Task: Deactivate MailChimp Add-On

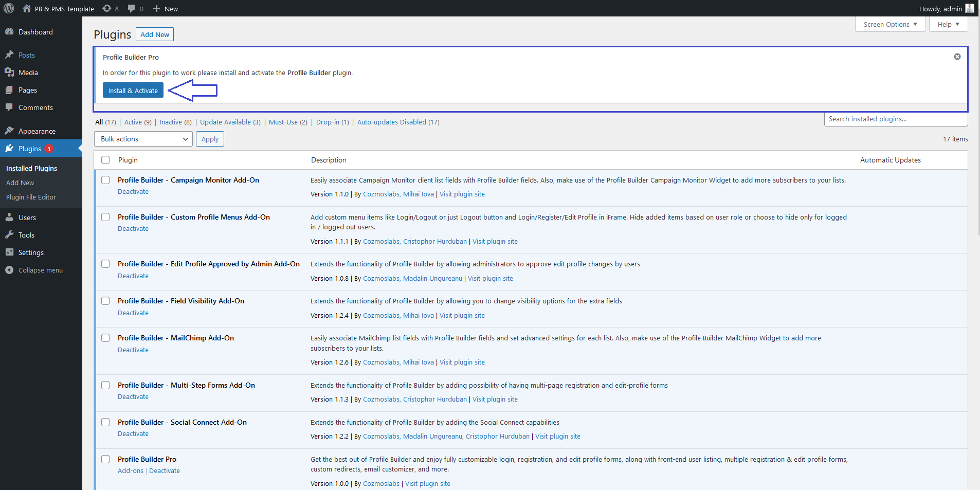Action: click(133, 350)
